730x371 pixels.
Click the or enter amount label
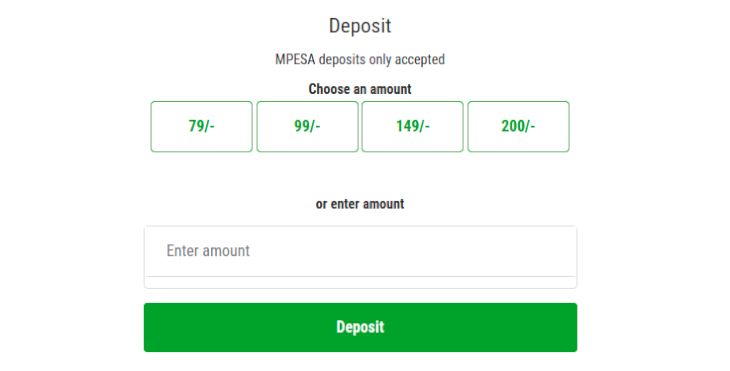pos(360,204)
